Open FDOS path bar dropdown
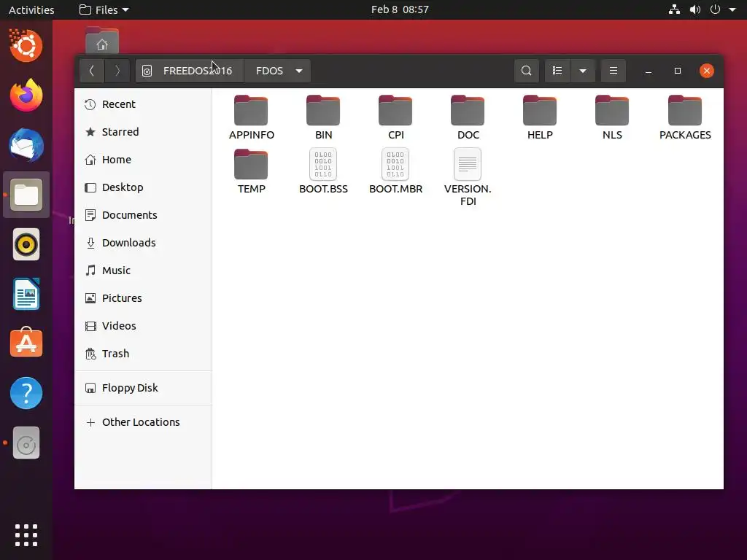747x560 pixels. 299,71
